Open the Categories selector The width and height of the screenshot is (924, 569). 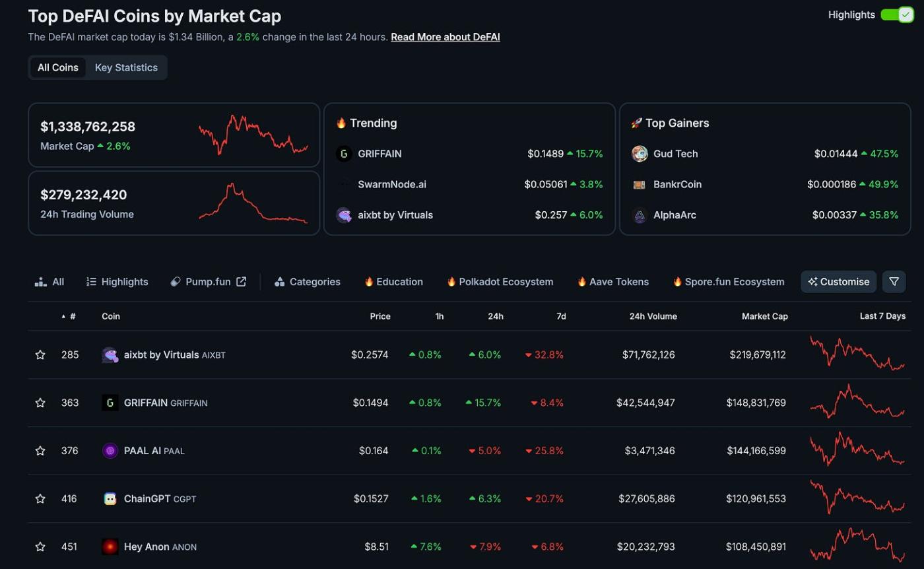(308, 282)
